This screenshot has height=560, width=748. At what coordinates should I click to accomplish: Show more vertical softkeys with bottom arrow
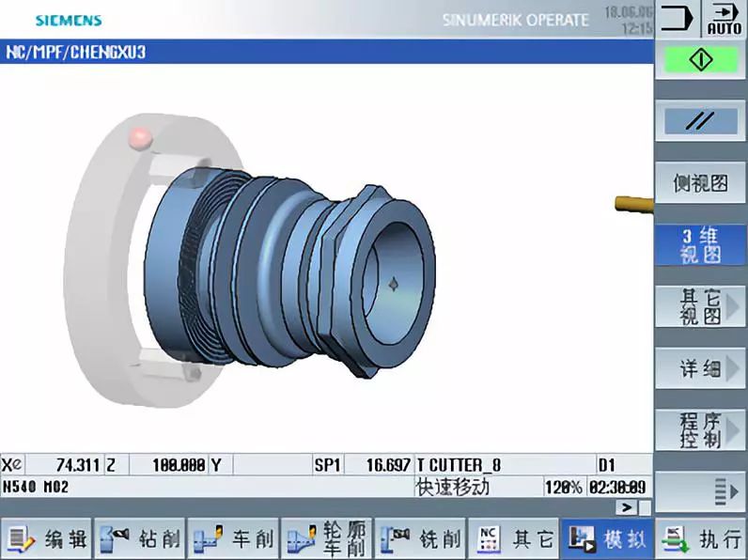point(700,491)
